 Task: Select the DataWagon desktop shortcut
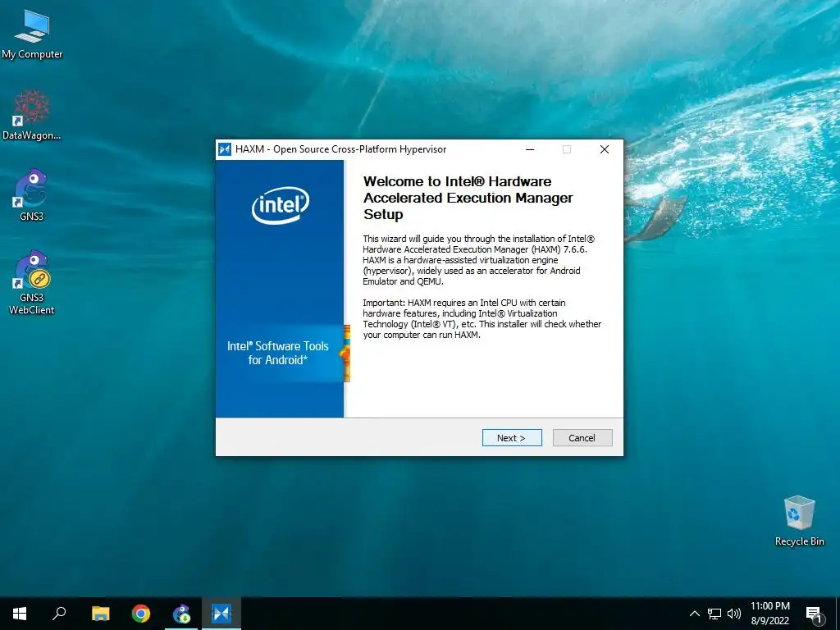pyautogui.click(x=32, y=115)
